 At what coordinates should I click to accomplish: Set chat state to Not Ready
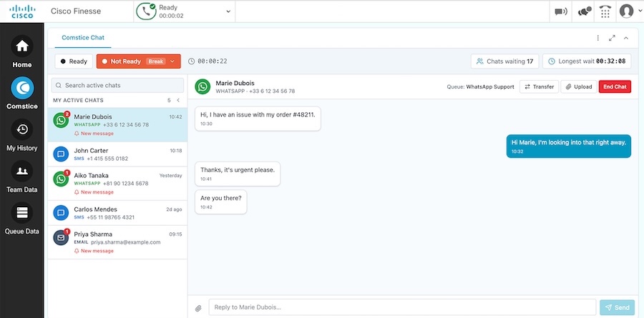[138, 61]
